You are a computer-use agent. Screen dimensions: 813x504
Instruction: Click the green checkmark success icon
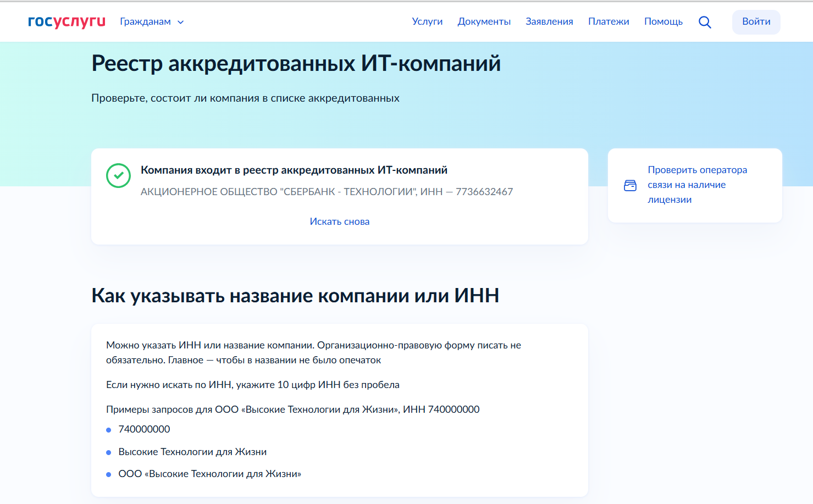coord(118,175)
